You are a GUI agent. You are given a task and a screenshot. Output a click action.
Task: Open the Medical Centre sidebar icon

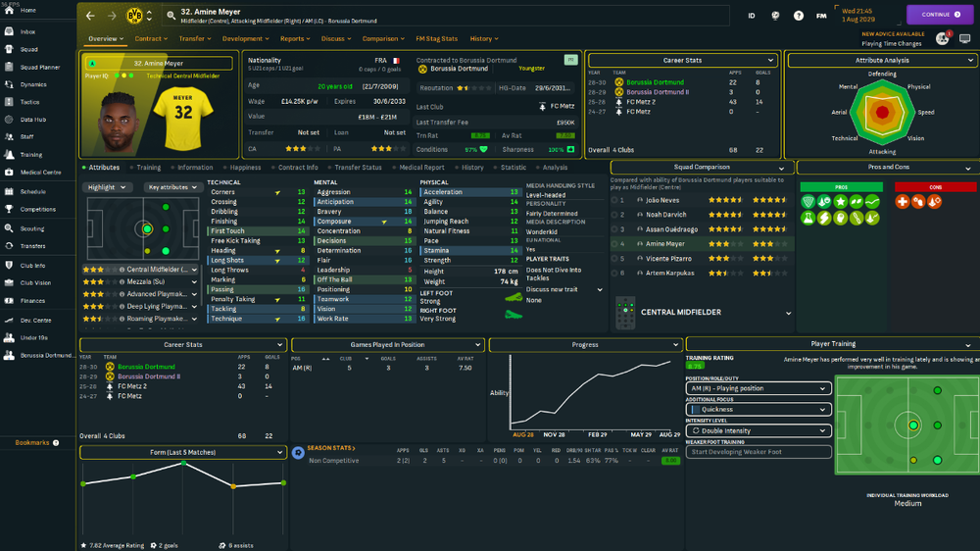click(9, 172)
